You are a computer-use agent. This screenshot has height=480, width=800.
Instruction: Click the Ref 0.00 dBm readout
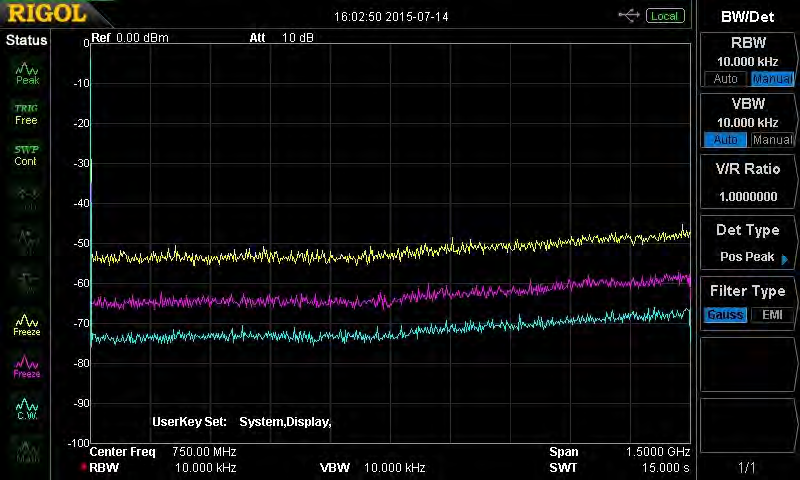tap(130, 38)
